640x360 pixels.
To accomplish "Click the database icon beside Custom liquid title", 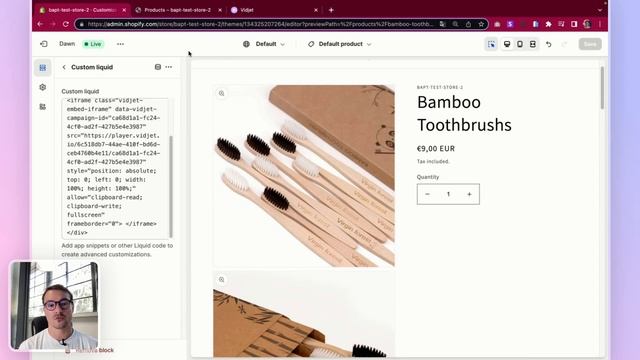I will 158,67.
